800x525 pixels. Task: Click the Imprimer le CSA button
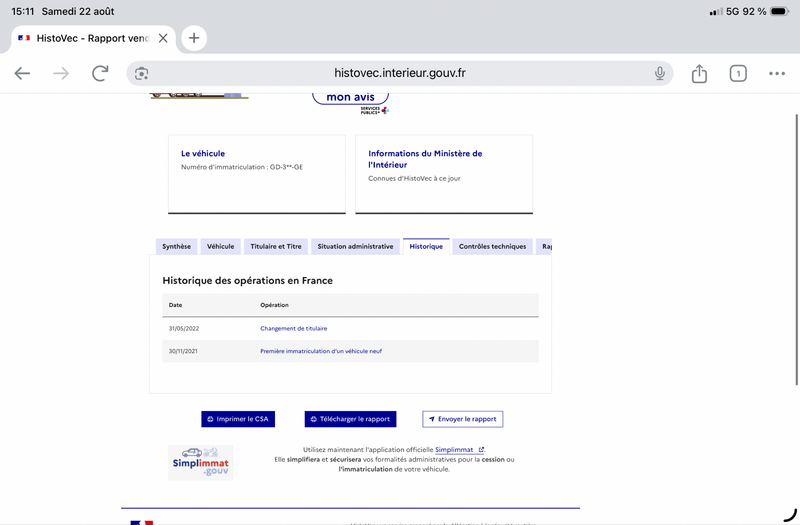click(x=238, y=419)
